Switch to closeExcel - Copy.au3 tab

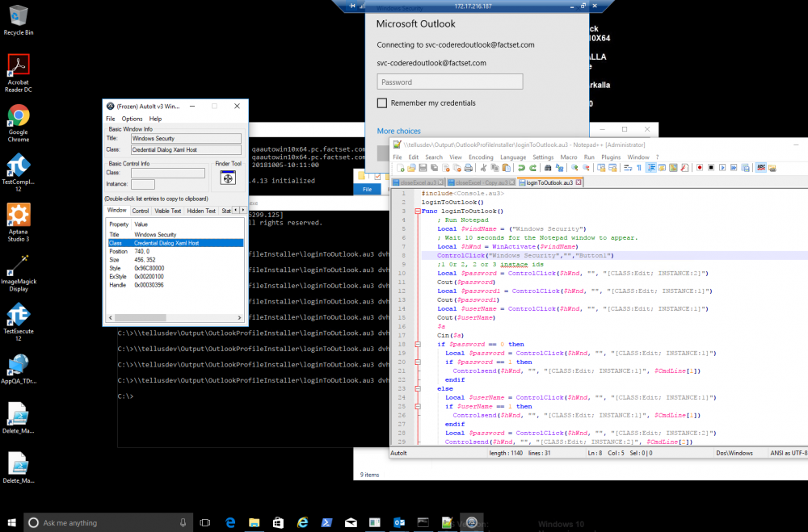pyautogui.click(x=482, y=182)
